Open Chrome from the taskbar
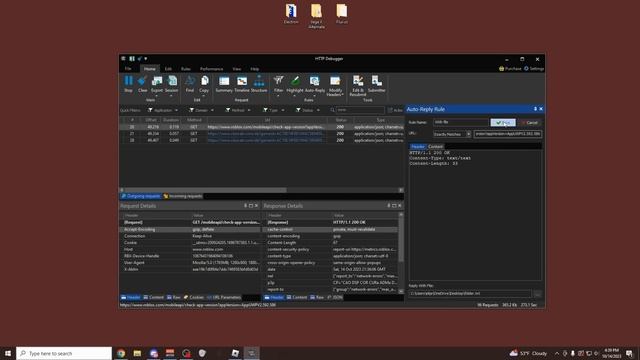640x360 pixels. coord(121,353)
